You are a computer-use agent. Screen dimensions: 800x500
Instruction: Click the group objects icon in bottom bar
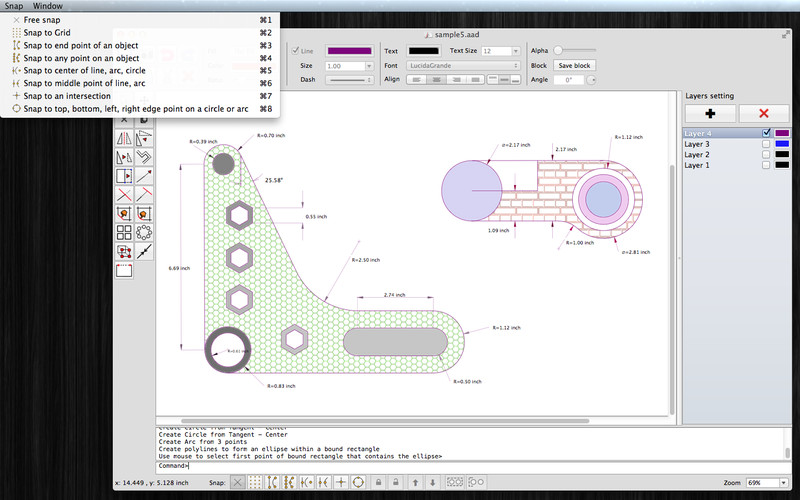point(455,482)
